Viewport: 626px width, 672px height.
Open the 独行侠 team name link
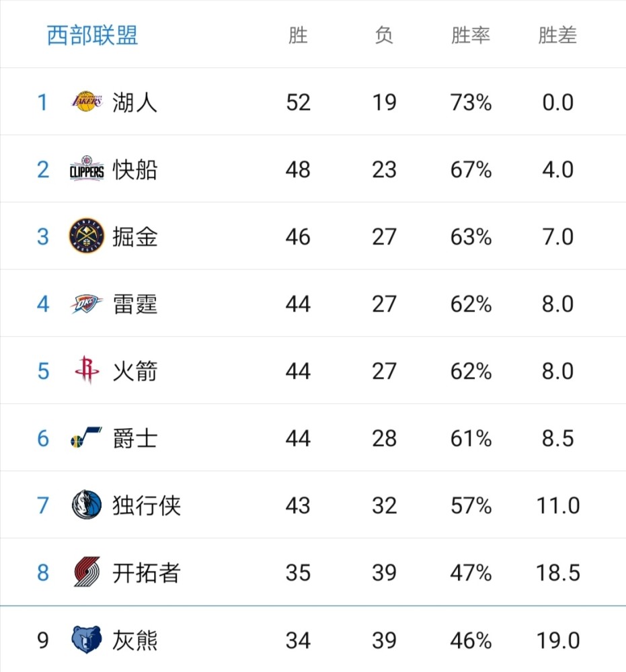click(x=147, y=506)
